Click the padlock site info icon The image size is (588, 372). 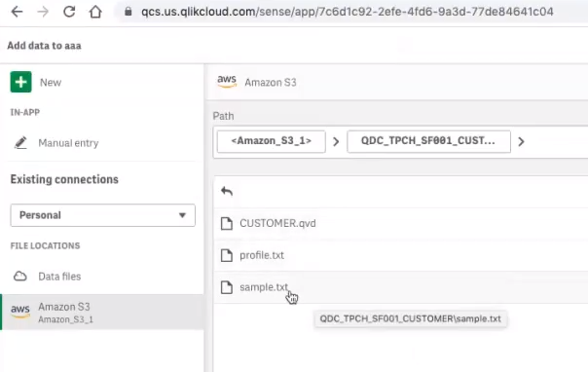(129, 12)
